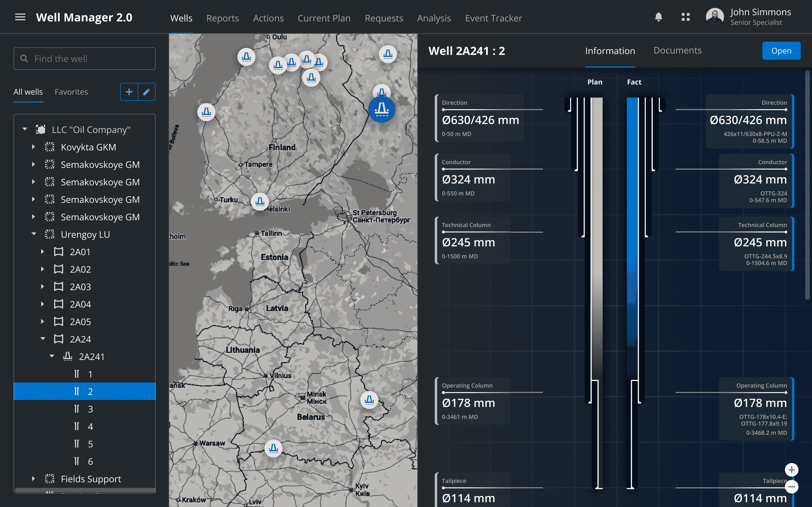Open the hamburger menu
The width and height of the screenshot is (812, 507).
point(20,17)
